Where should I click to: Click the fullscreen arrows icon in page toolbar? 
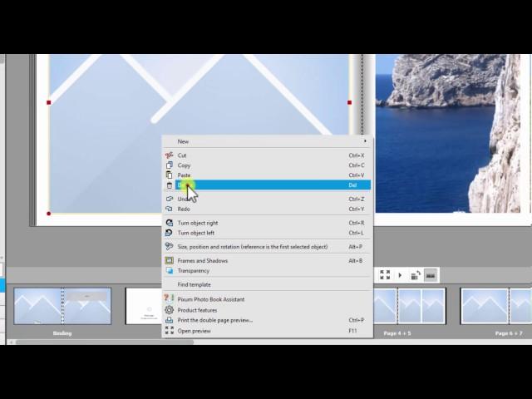point(385,275)
